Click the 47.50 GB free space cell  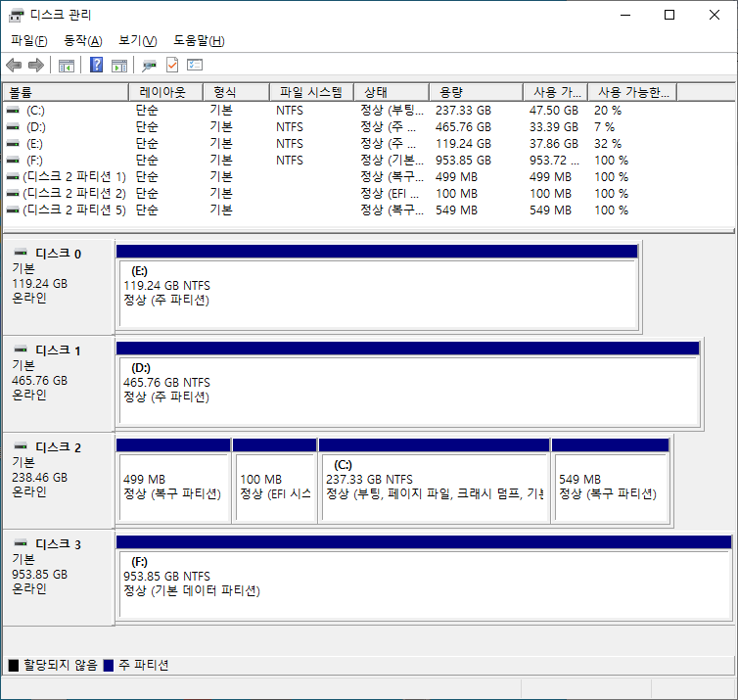(x=554, y=111)
